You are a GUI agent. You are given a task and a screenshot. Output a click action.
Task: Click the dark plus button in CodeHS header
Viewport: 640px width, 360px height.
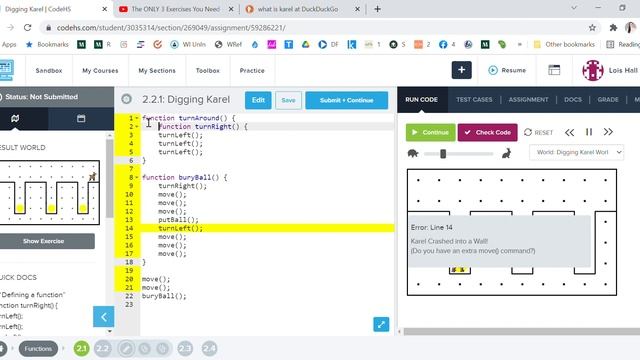point(462,70)
